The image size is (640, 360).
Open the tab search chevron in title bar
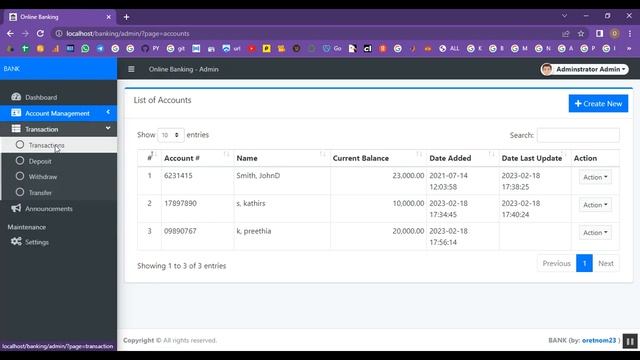pos(564,16)
